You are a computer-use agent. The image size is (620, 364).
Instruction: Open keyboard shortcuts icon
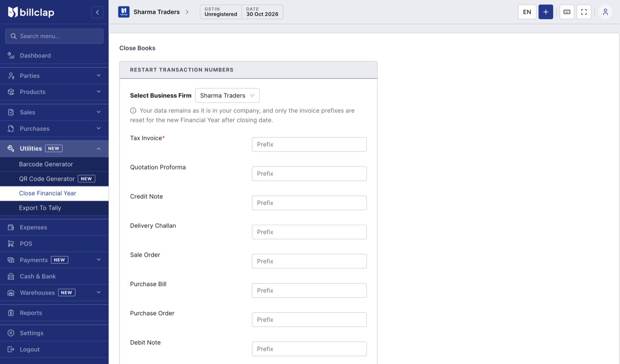click(567, 12)
